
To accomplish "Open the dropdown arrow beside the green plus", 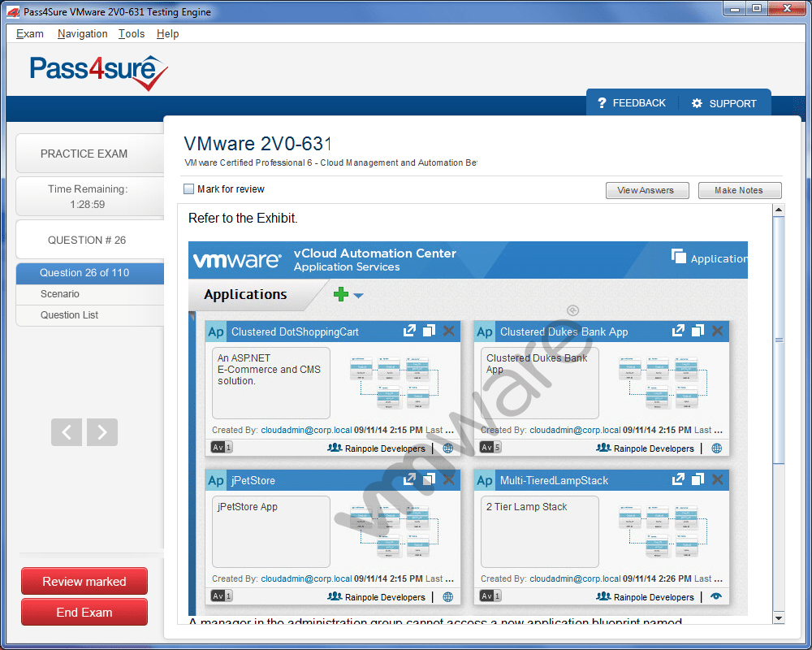I will click(357, 295).
